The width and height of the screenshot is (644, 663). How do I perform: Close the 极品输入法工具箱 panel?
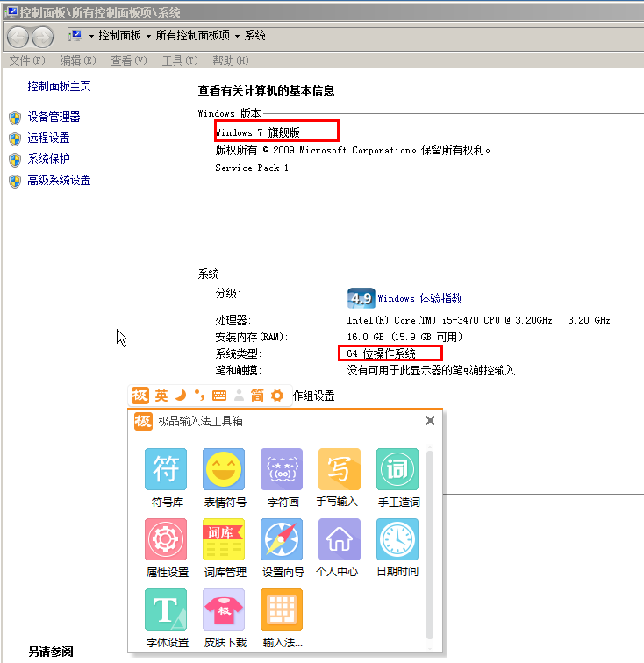click(x=430, y=421)
